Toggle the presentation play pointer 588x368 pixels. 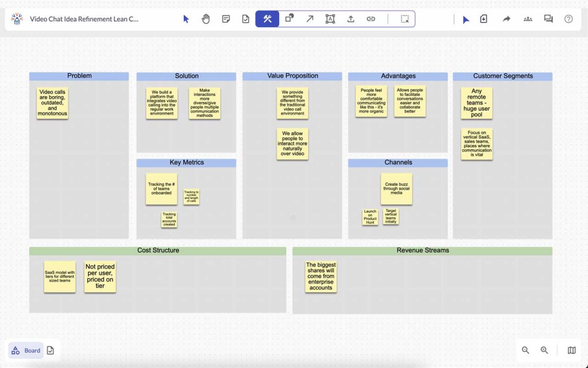pyautogui.click(x=466, y=19)
